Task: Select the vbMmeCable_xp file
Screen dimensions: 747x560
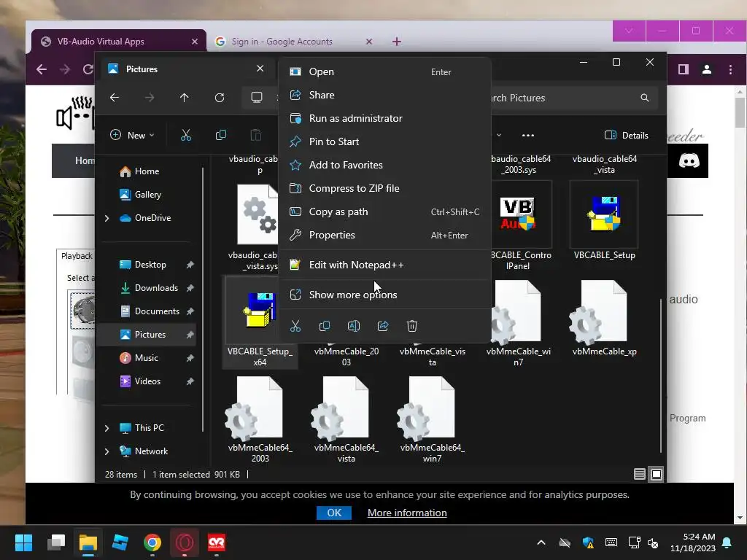Action: tap(604, 318)
